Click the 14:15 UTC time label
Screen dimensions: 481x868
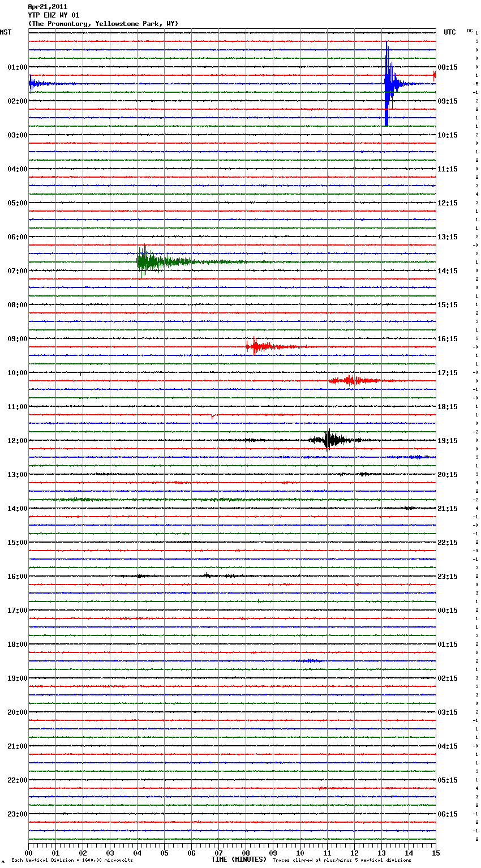click(x=448, y=271)
